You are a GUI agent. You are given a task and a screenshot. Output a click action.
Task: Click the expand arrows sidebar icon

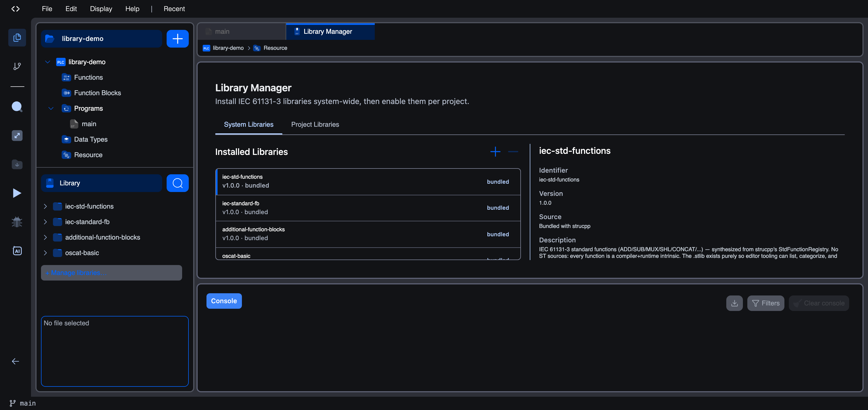point(17,136)
